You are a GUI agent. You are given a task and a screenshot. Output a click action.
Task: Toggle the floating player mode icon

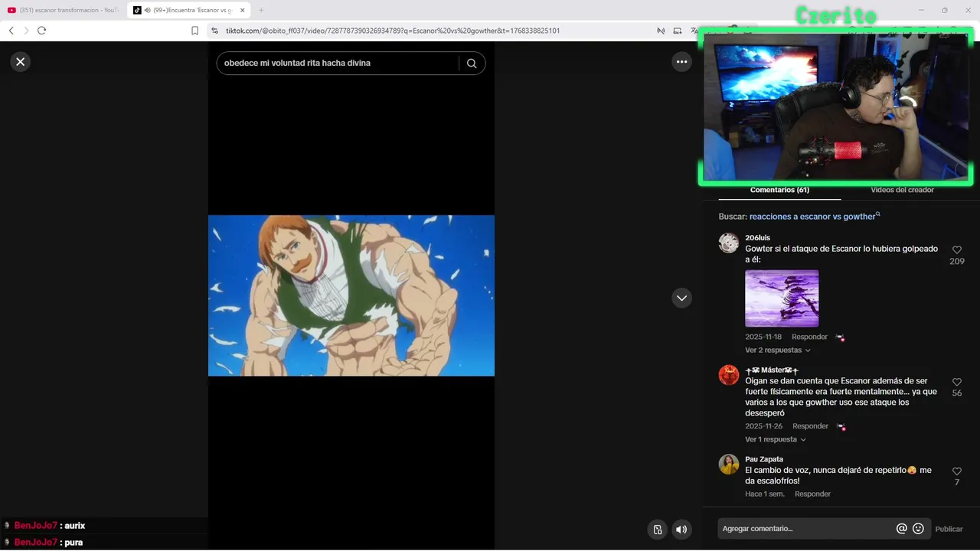click(657, 530)
